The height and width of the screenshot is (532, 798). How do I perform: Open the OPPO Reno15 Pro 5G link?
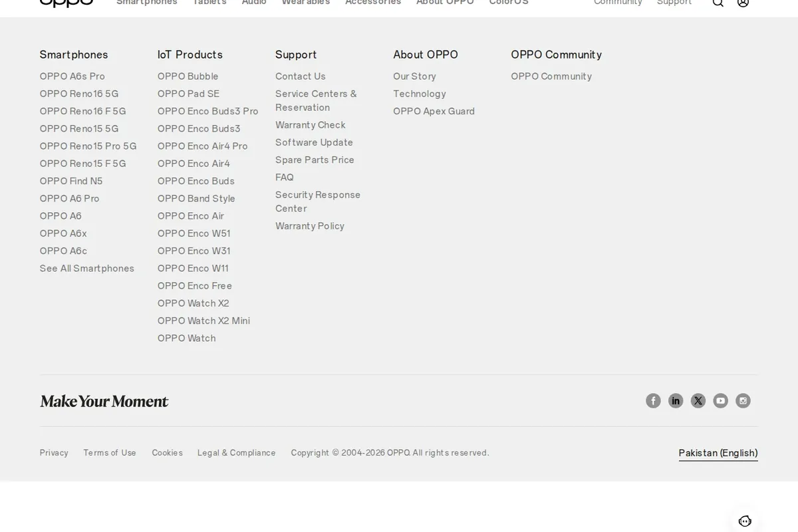pyautogui.click(x=88, y=146)
